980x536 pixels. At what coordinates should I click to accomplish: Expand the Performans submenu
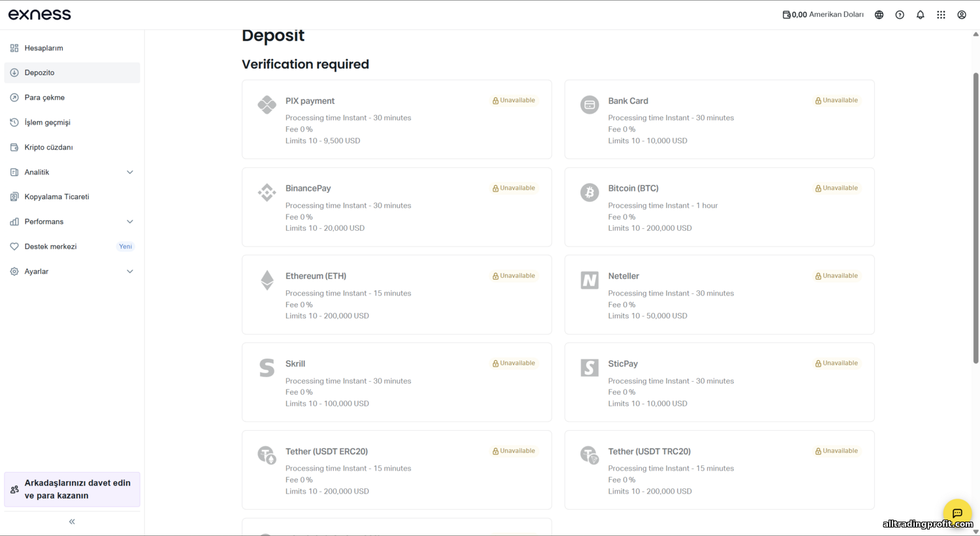coord(129,222)
